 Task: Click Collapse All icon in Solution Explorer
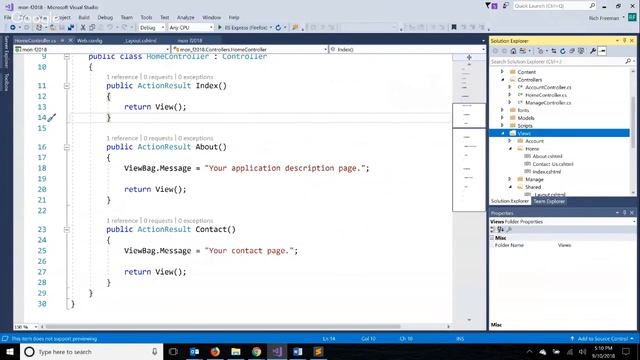tap(572, 51)
